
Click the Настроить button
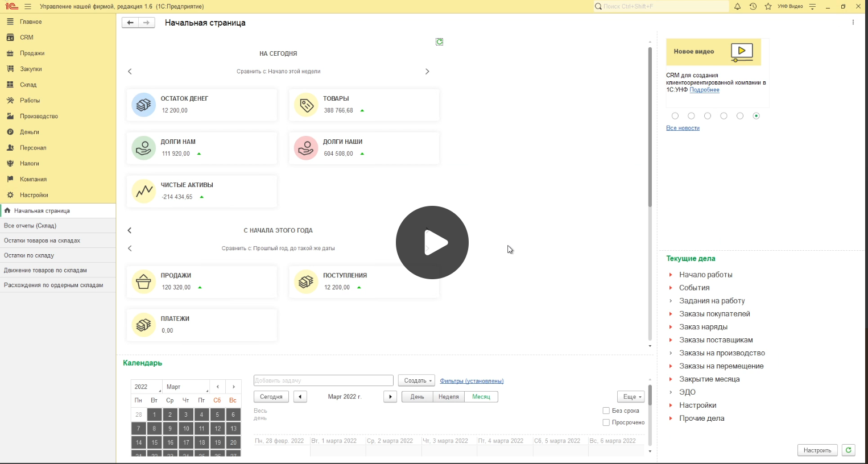click(817, 450)
